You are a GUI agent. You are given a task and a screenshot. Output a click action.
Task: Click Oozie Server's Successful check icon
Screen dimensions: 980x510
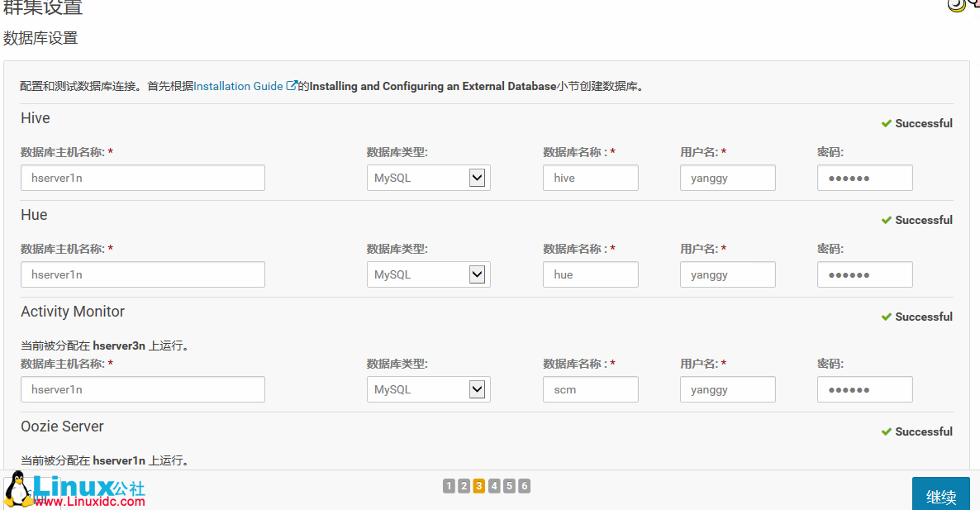coord(887,431)
